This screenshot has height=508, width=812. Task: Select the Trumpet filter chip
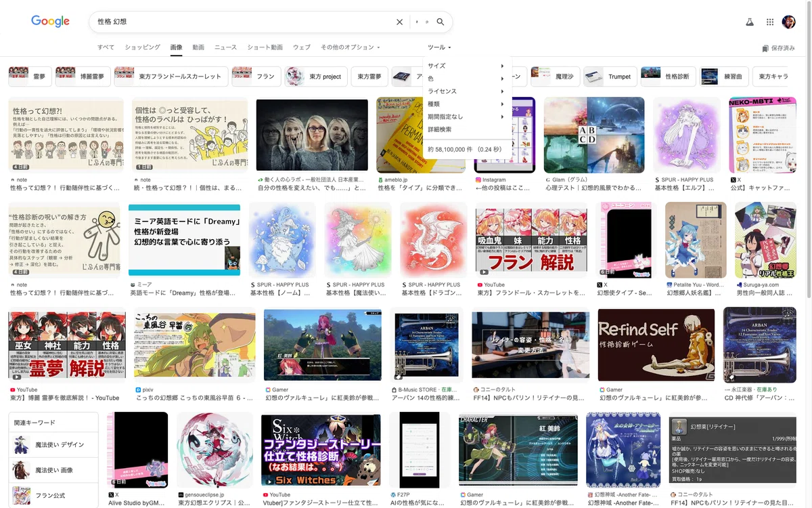(610, 77)
